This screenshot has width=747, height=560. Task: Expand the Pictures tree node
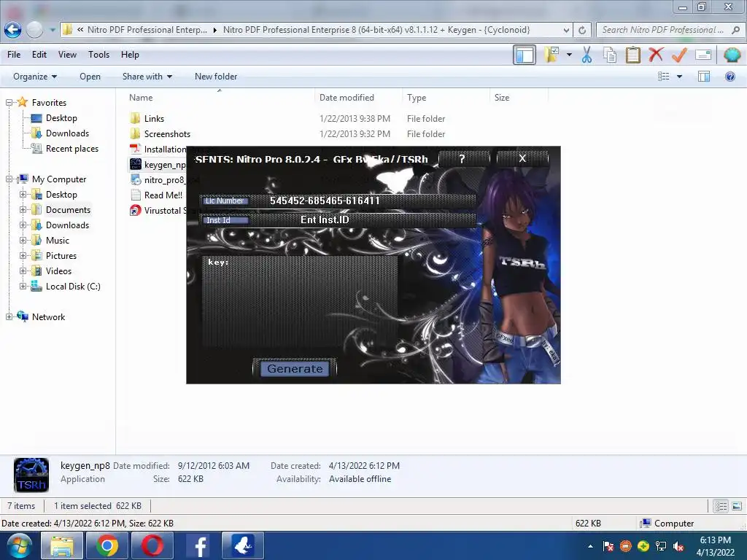click(x=23, y=256)
